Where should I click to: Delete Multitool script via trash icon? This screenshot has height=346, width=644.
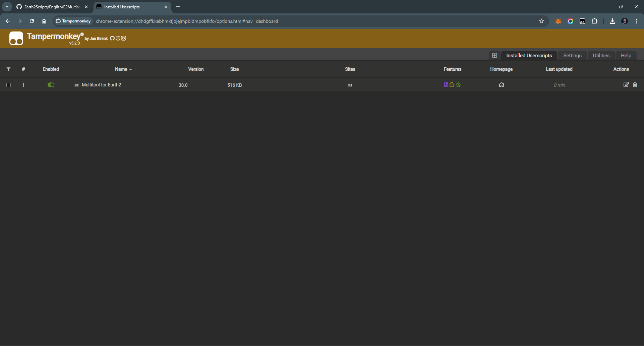coord(635,85)
